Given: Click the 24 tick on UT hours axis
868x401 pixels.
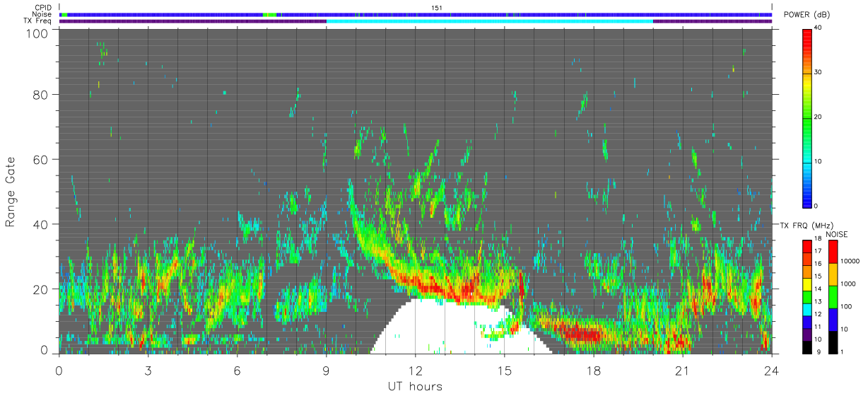Looking at the screenshot, I should pos(771,370).
